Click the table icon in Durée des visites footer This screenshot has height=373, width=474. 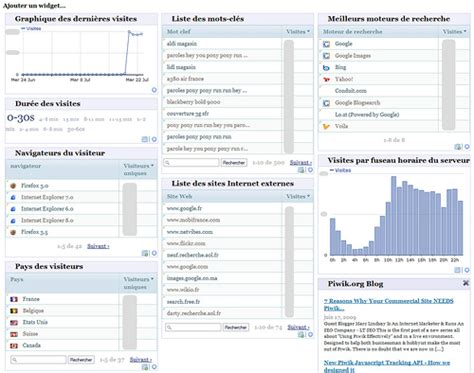pos(145,139)
